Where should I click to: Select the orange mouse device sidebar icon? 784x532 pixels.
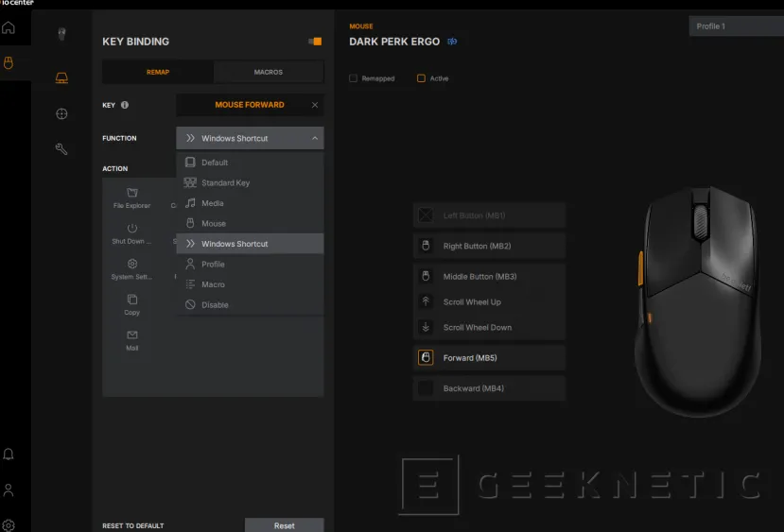pos(8,63)
